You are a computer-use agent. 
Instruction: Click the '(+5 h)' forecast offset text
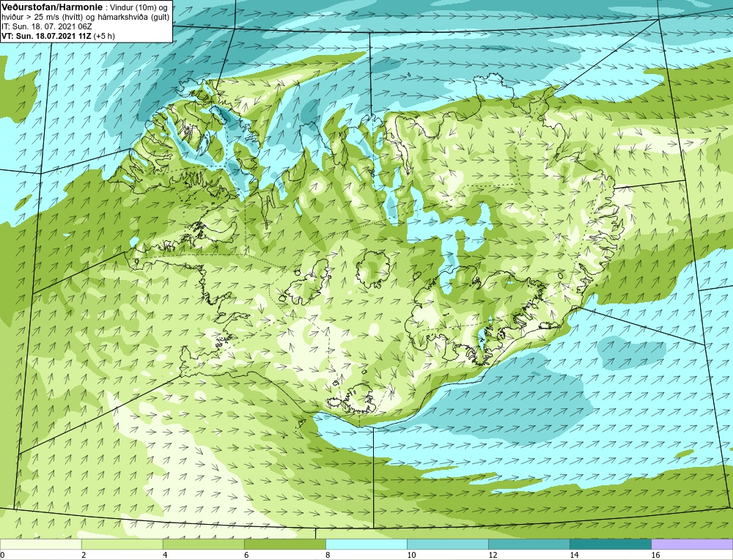[x=104, y=35]
